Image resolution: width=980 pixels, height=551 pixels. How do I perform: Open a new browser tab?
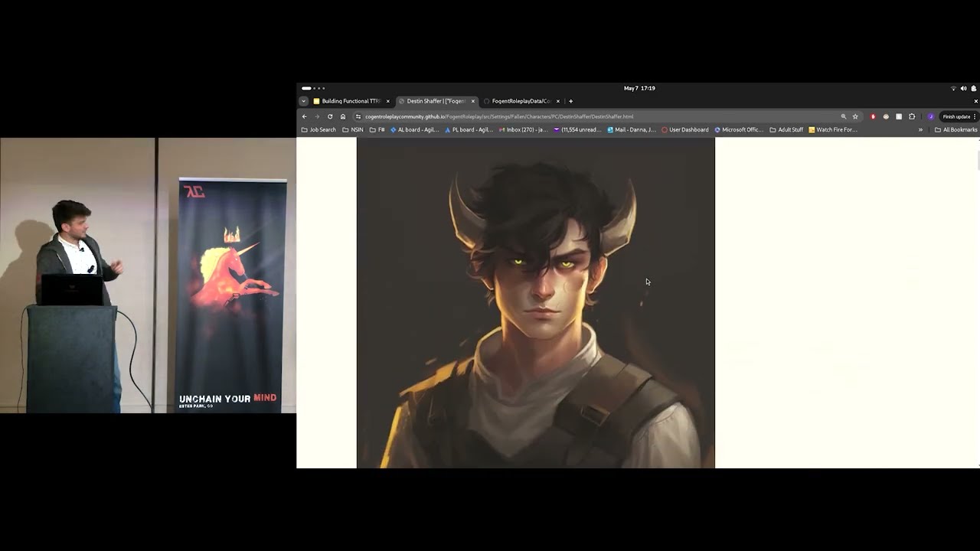click(x=570, y=101)
